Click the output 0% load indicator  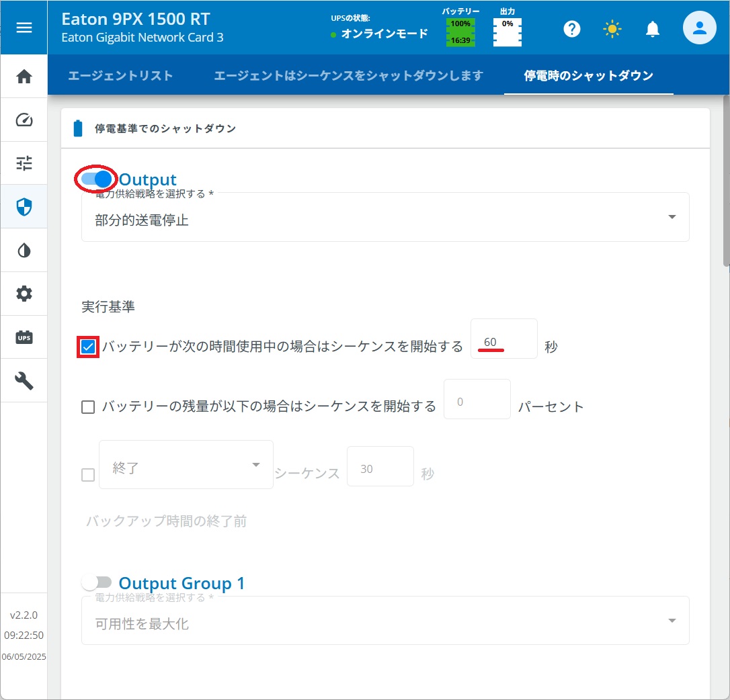(507, 32)
